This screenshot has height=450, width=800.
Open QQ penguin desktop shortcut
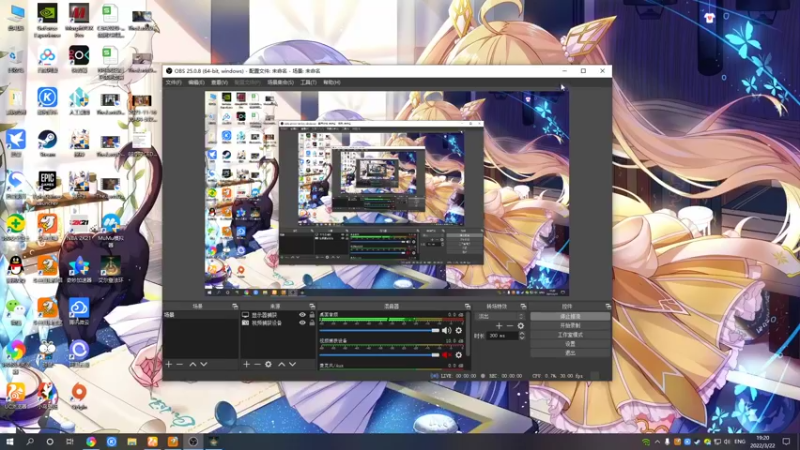tap(16, 269)
